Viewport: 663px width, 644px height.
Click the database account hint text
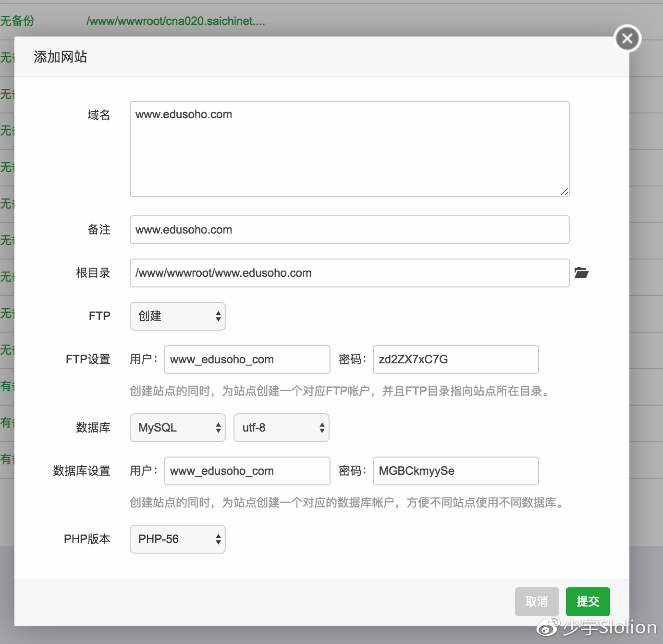tap(348, 503)
